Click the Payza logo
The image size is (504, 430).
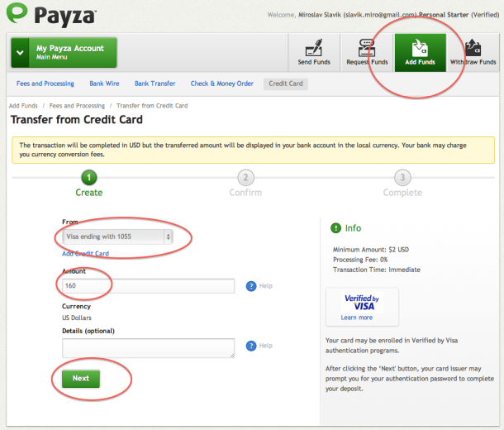(51, 15)
